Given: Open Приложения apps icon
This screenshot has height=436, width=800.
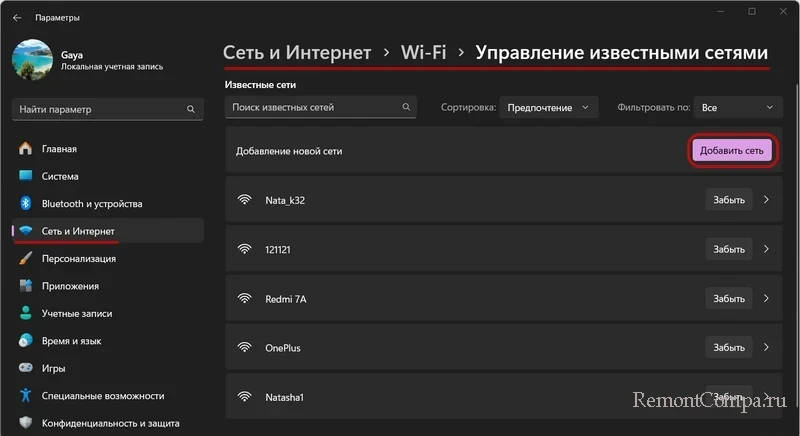Looking at the screenshot, I should tap(26, 286).
